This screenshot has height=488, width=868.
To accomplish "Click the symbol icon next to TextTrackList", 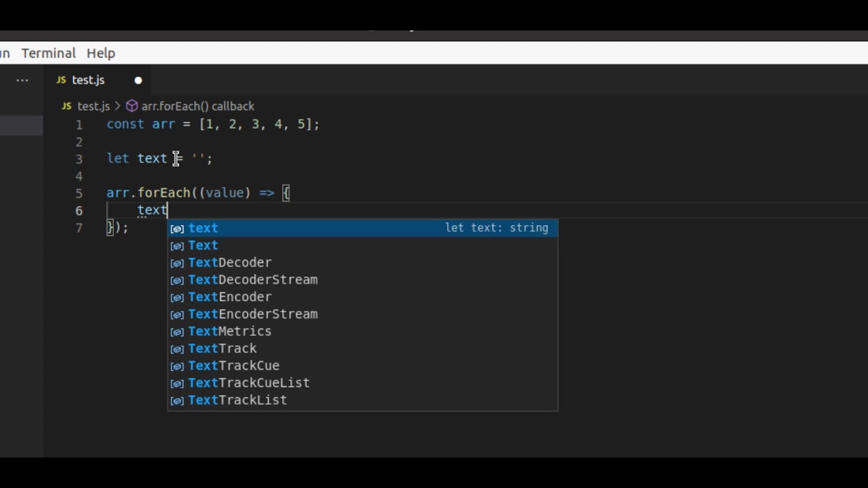I will pyautogui.click(x=177, y=401).
